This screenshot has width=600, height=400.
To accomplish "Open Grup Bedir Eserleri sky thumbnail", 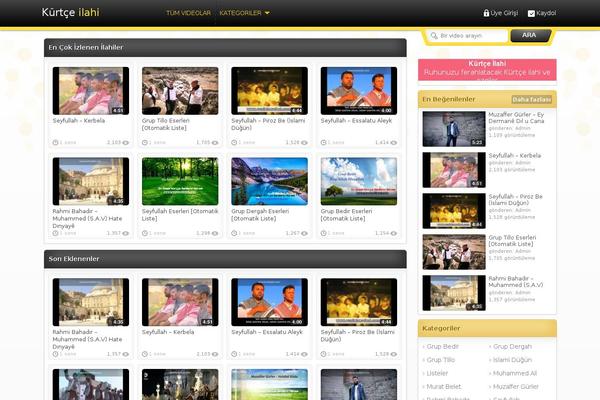I will 359,181.
